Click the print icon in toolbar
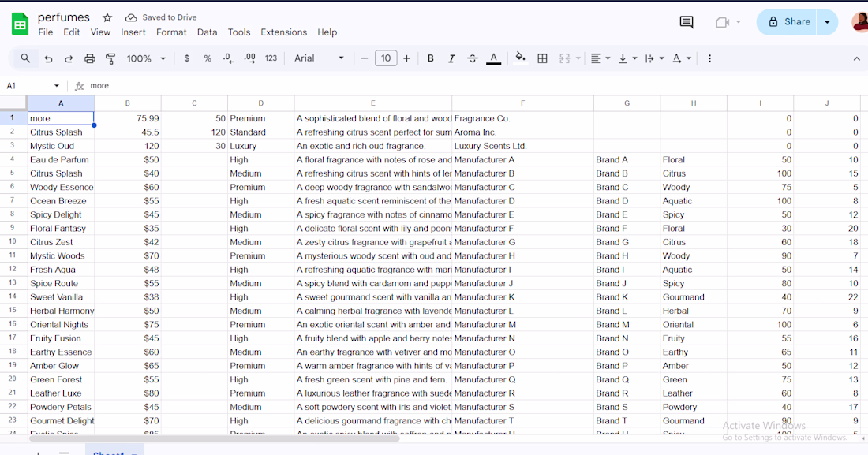This screenshot has width=868, height=455. click(90, 58)
